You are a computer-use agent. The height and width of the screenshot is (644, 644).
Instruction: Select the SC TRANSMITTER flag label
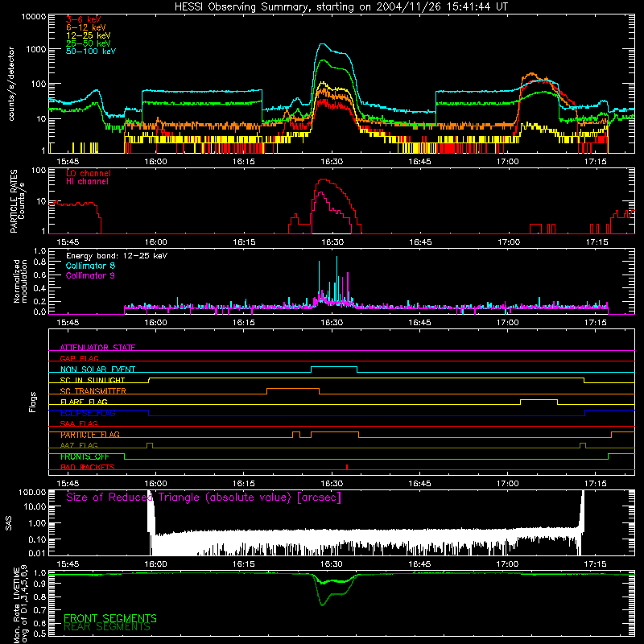93,390
